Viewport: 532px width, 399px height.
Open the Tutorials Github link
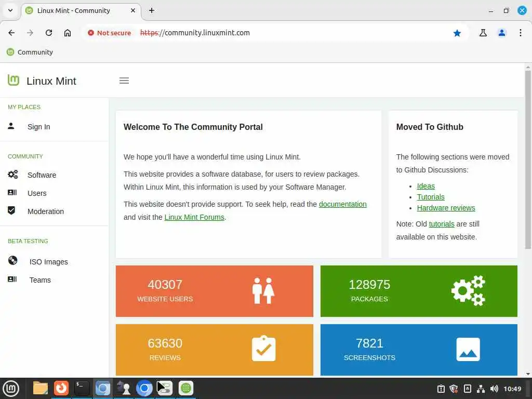[x=431, y=197]
